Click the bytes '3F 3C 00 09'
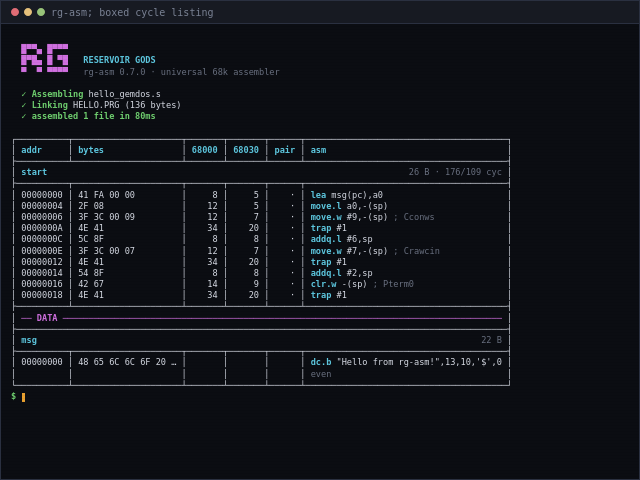The height and width of the screenshot is (480, 640). [106, 217]
